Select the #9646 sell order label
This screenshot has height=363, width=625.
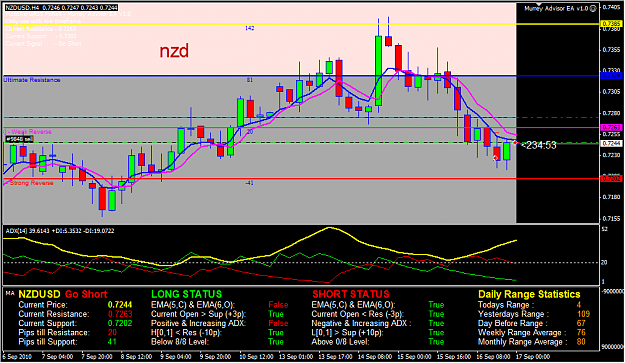click(x=19, y=139)
